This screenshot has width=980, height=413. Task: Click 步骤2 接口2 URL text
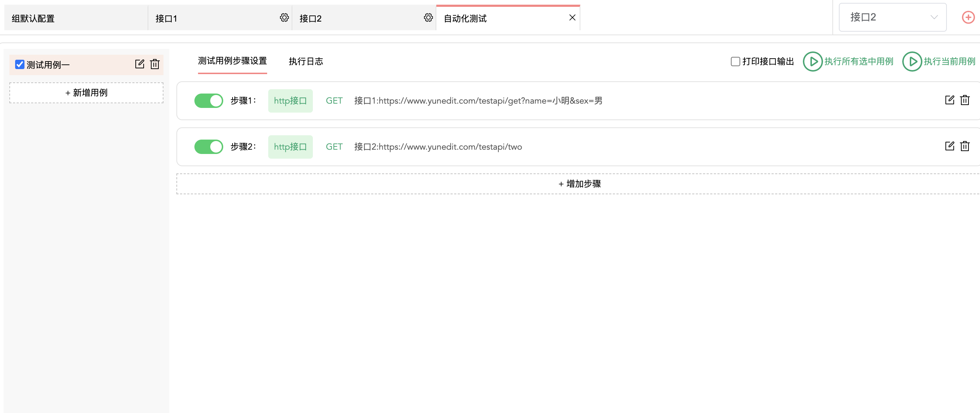coord(438,147)
